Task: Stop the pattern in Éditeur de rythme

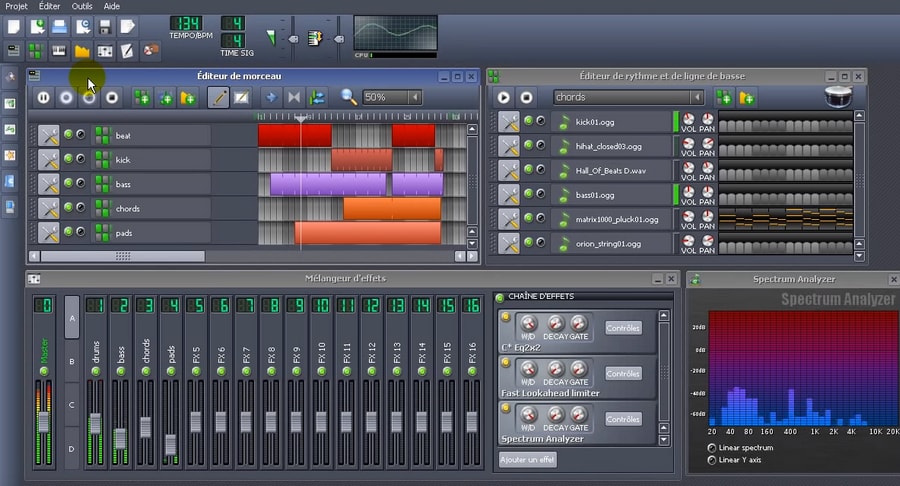Action: click(526, 98)
